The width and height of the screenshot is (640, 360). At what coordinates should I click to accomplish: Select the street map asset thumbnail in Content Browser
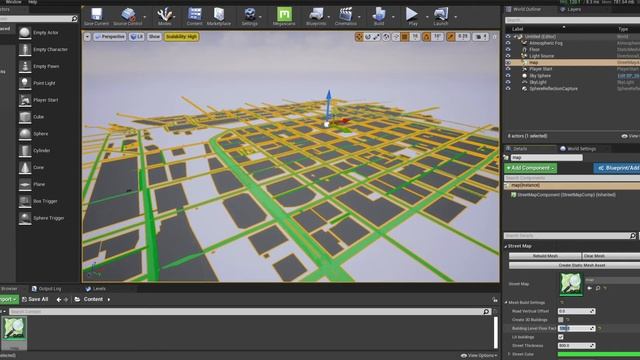click(14, 332)
